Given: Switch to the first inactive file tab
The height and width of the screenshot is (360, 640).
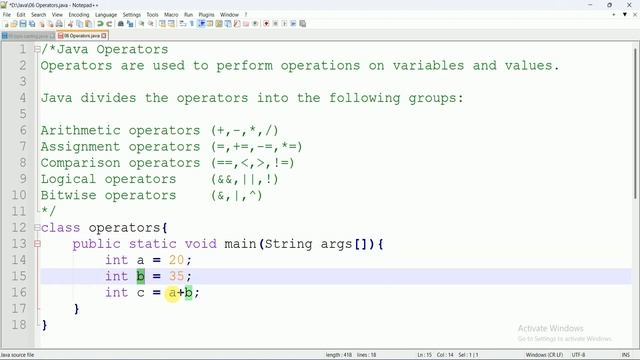Looking at the screenshot, I should click(28, 36).
